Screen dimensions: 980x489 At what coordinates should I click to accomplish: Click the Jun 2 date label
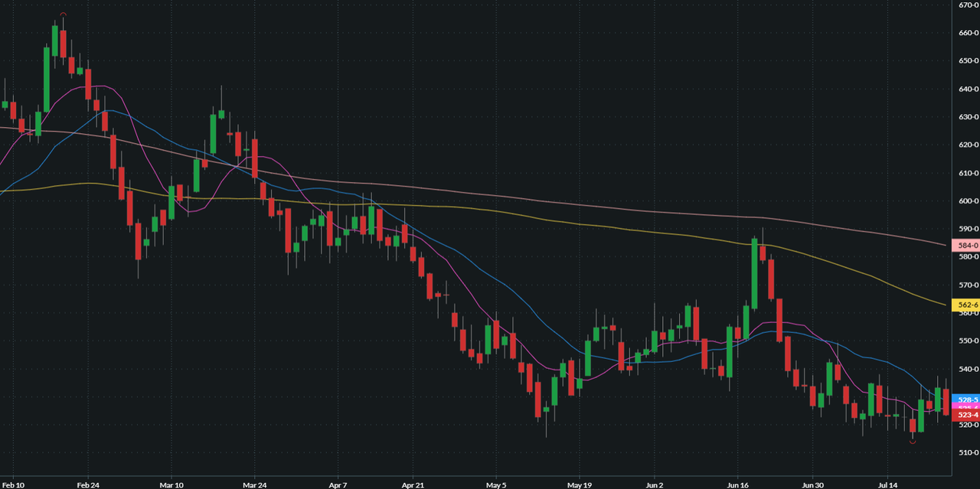[x=654, y=485]
